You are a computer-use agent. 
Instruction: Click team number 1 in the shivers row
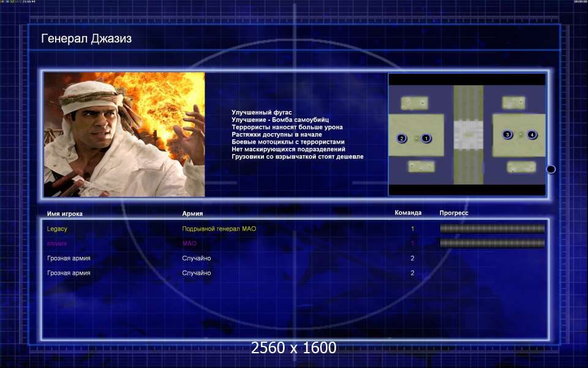412,243
